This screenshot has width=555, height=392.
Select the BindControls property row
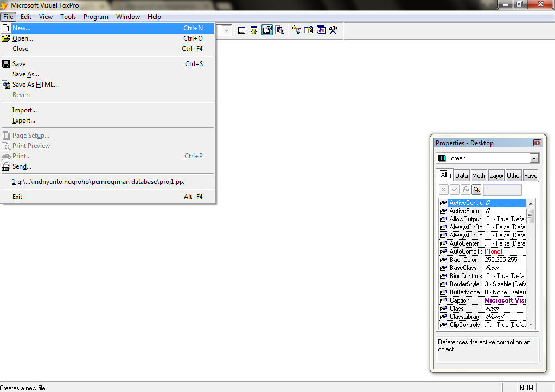pyautogui.click(x=482, y=276)
